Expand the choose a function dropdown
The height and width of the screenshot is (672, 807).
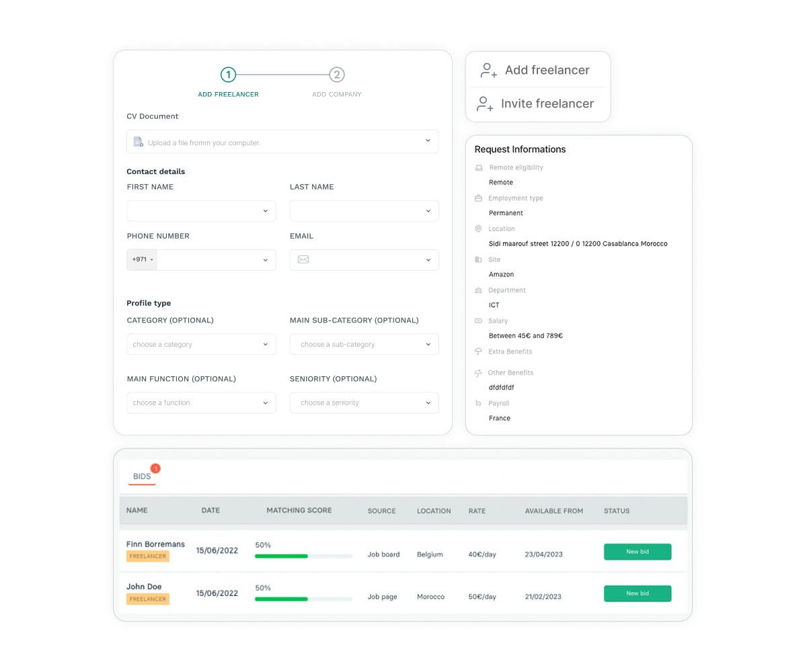tap(201, 403)
